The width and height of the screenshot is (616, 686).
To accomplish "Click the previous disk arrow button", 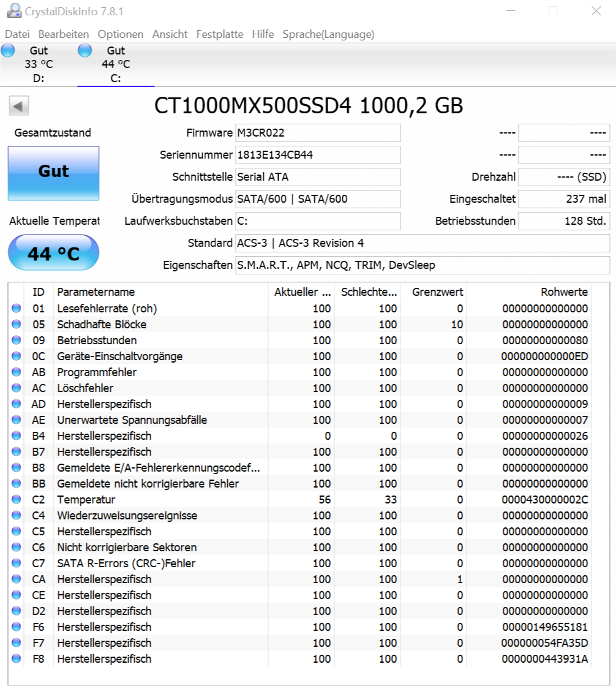I will pyautogui.click(x=19, y=106).
